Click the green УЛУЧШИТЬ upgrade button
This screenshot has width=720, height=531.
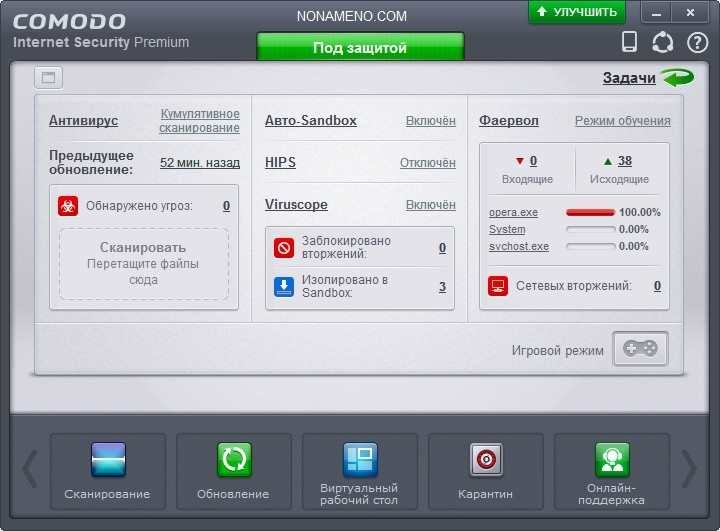point(576,12)
